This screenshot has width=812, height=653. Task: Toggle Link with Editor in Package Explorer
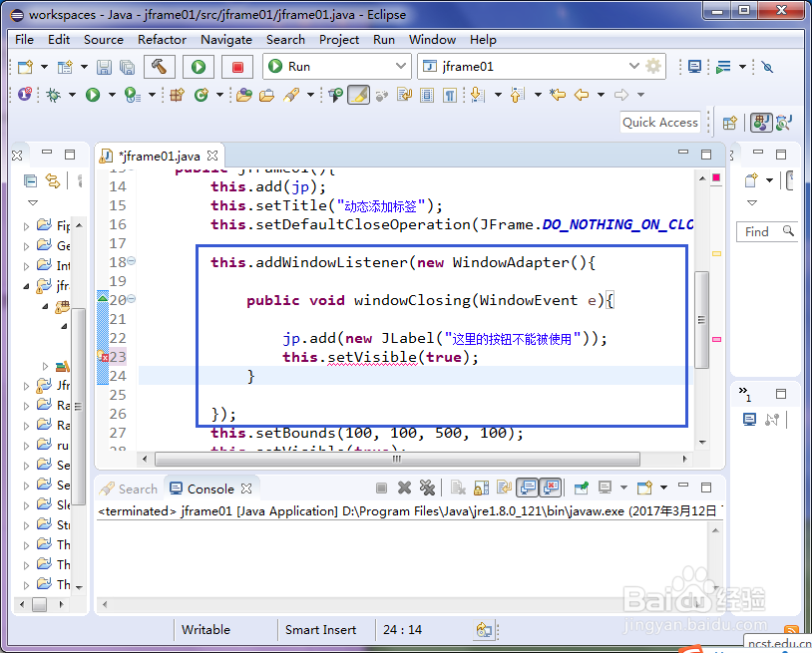52,180
